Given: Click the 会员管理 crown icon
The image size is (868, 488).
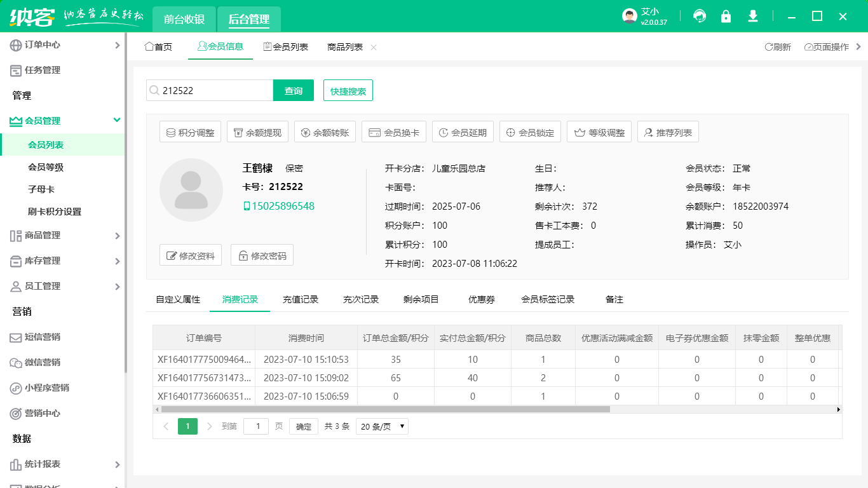Looking at the screenshot, I should point(16,121).
